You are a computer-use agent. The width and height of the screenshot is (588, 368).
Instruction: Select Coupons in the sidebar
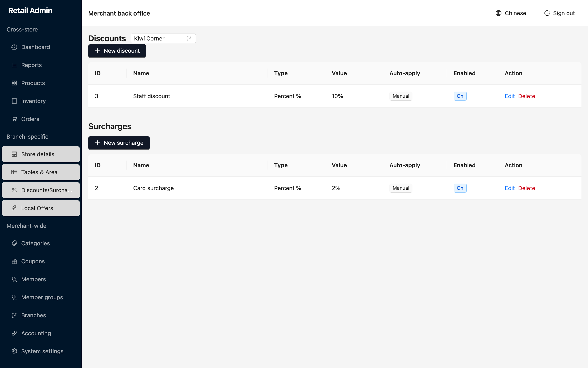tap(41, 261)
